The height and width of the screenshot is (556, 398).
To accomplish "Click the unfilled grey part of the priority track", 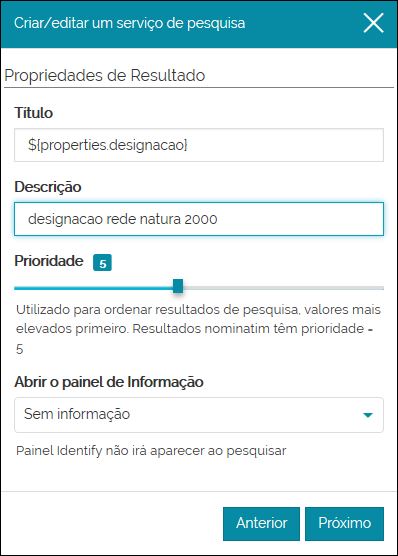I will pyautogui.click(x=283, y=288).
